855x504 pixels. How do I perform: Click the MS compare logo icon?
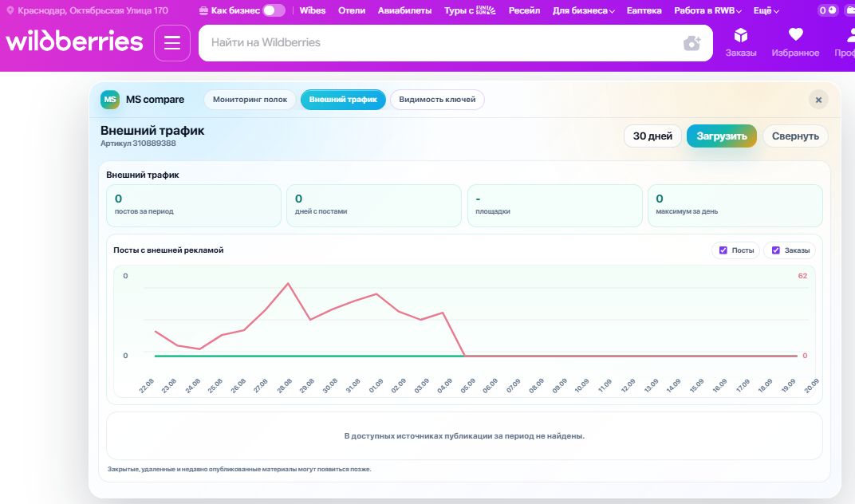click(110, 99)
